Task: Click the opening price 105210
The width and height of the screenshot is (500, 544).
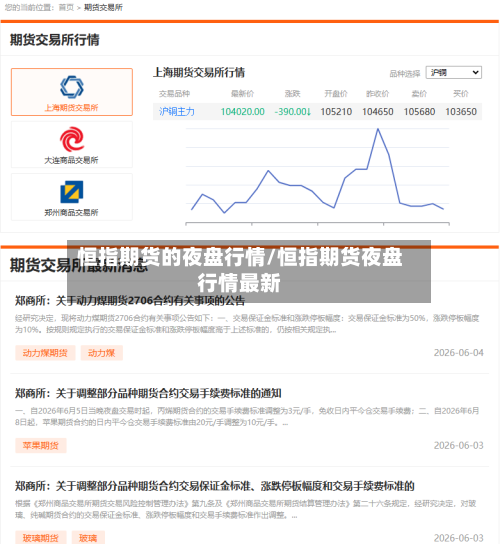Action: pos(336,112)
